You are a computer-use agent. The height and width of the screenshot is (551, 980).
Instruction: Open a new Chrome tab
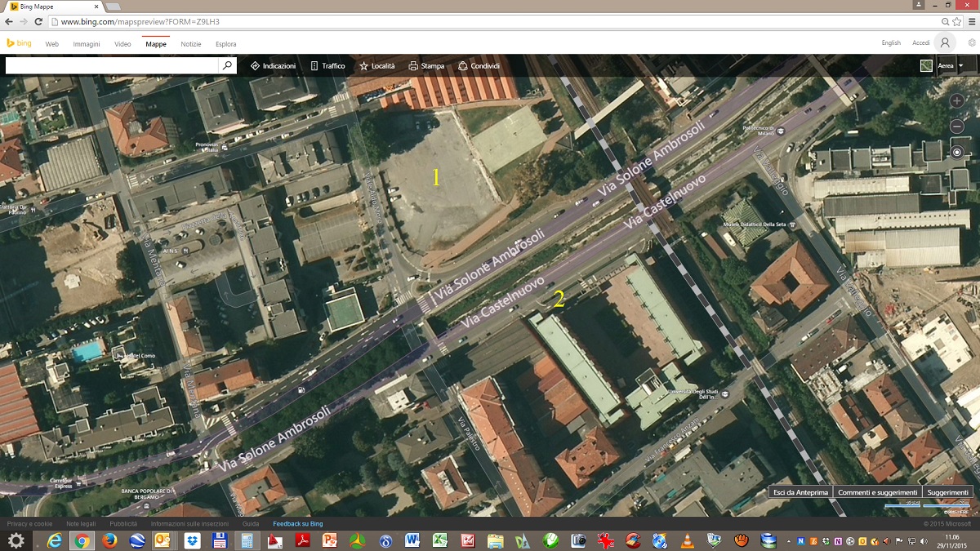pyautogui.click(x=114, y=7)
